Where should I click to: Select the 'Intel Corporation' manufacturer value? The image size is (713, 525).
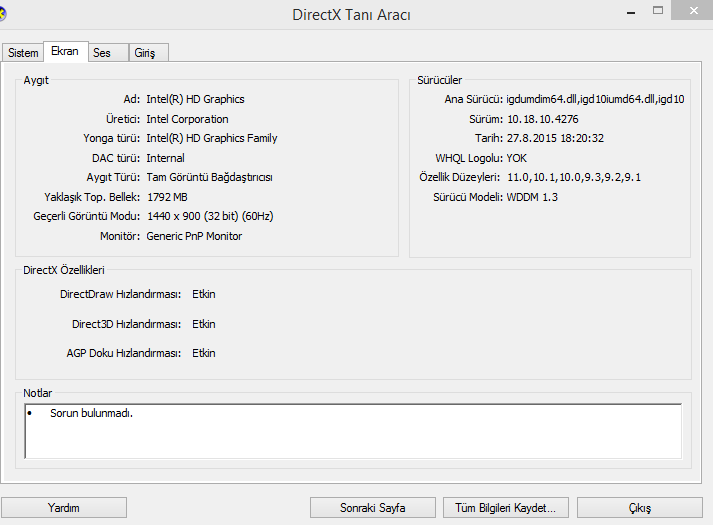[x=187, y=119]
